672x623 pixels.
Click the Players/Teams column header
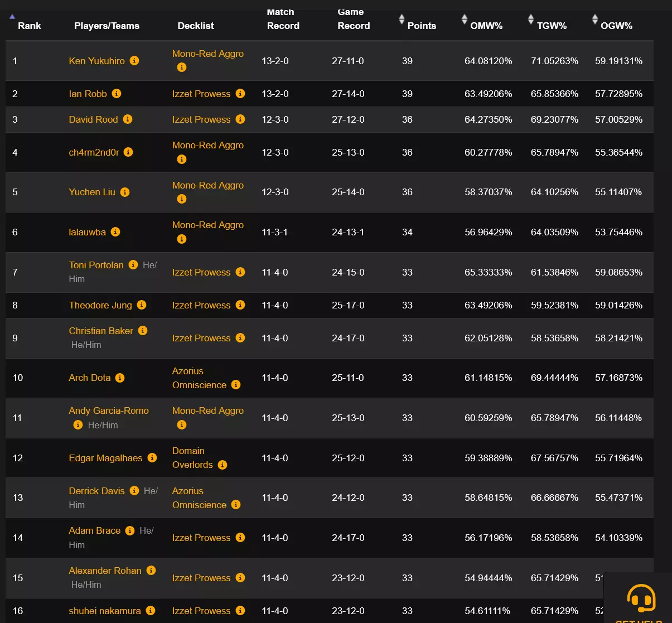tap(107, 26)
